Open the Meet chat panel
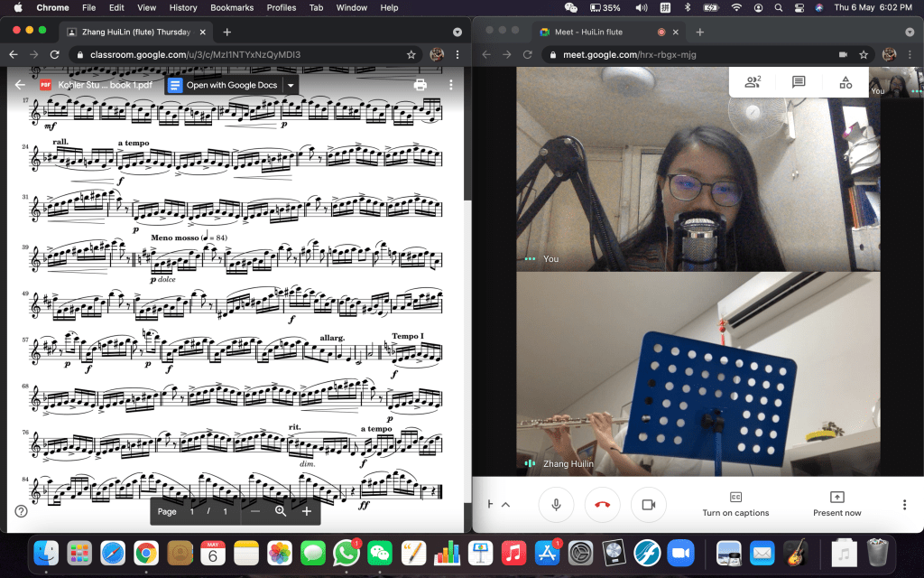 [799, 82]
